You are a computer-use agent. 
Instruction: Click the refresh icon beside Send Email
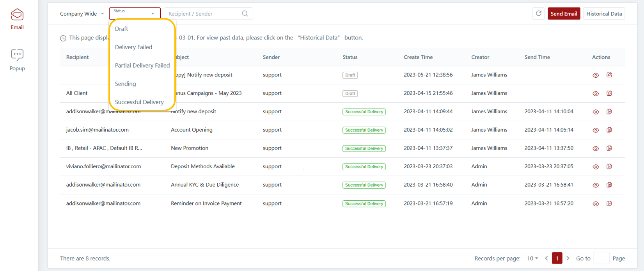[539, 14]
